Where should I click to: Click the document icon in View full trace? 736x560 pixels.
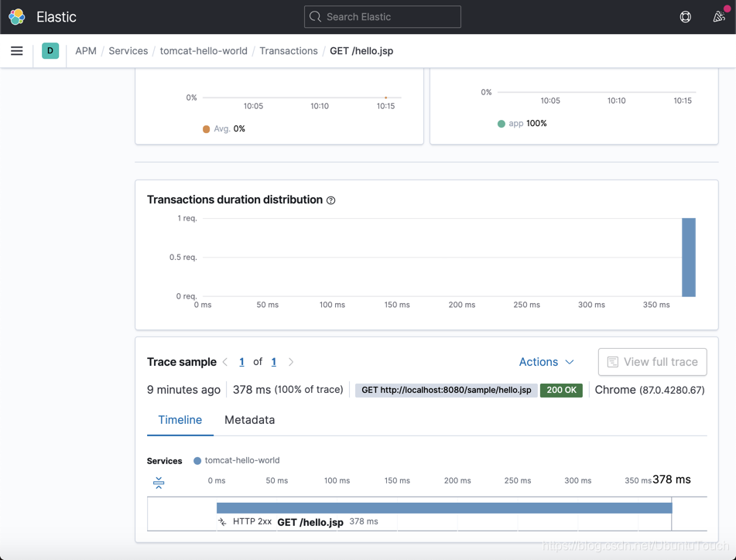pos(612,362)
